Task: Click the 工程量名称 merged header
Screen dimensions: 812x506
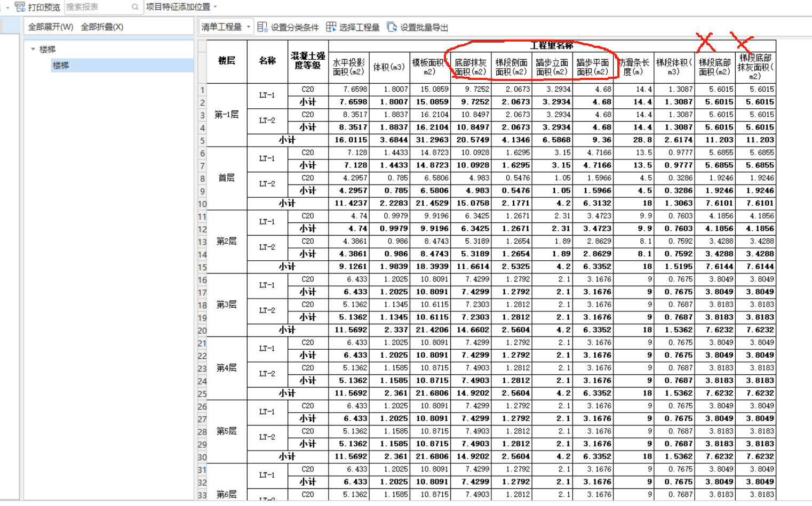Action: [552, 46]
